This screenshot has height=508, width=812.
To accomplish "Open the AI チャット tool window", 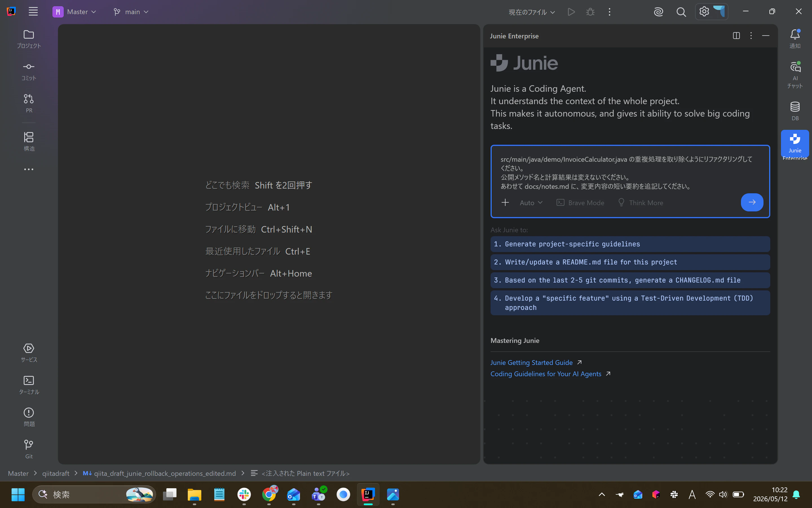I will 795,75.
